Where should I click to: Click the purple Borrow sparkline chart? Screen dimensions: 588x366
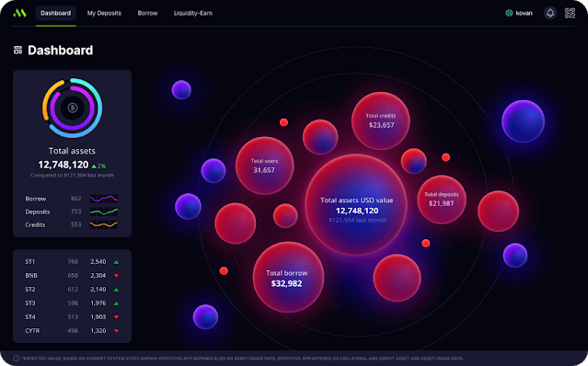pyautogui.click(x=104, y=199)
